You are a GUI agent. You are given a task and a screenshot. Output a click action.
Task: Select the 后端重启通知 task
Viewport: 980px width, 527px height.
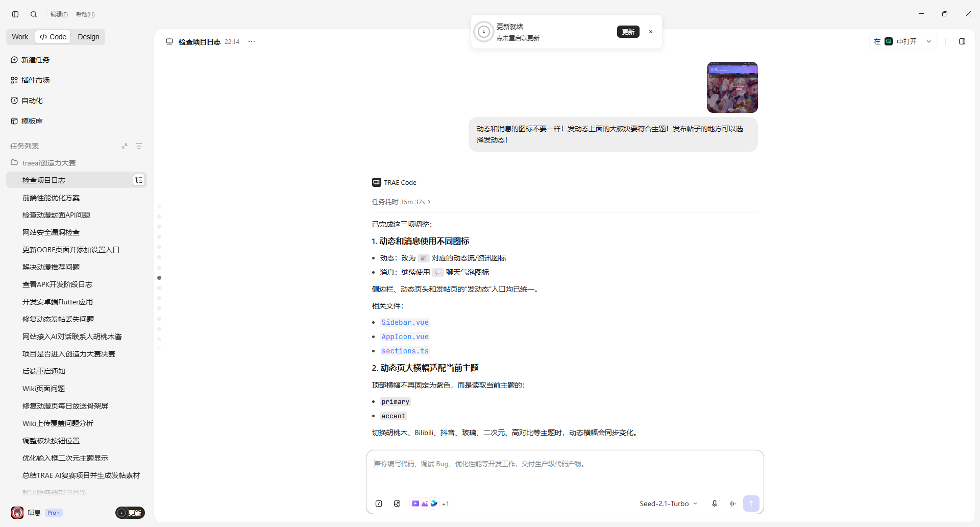[x=77, y=371]
